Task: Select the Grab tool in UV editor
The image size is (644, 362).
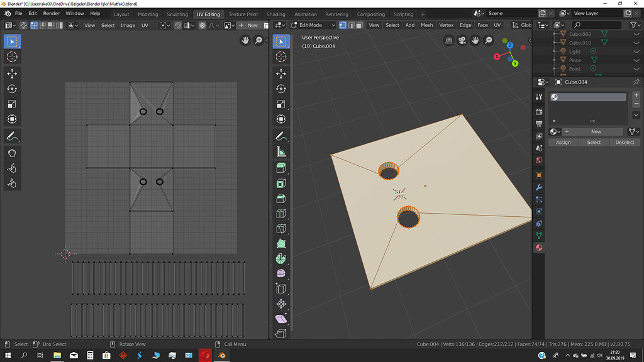Action: (x=12, y=153)
